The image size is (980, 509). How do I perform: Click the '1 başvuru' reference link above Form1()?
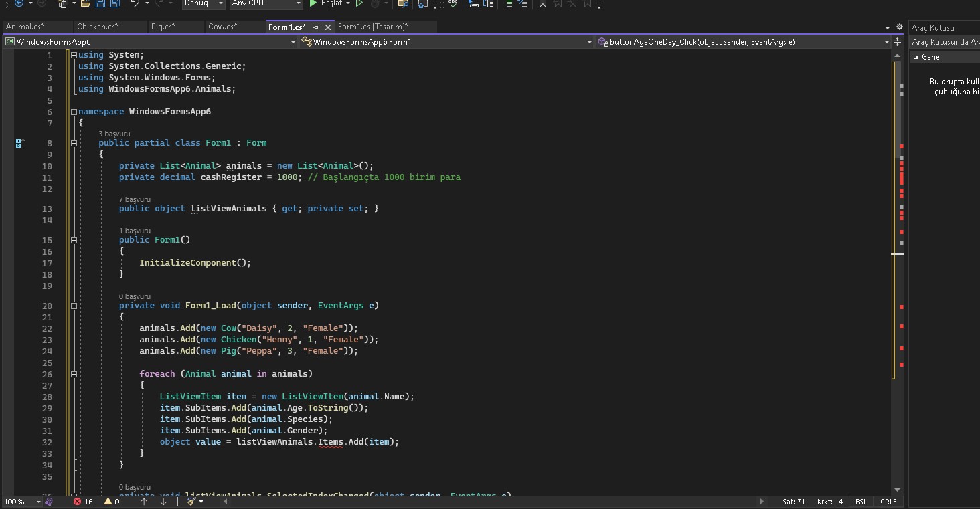(135, 231)
